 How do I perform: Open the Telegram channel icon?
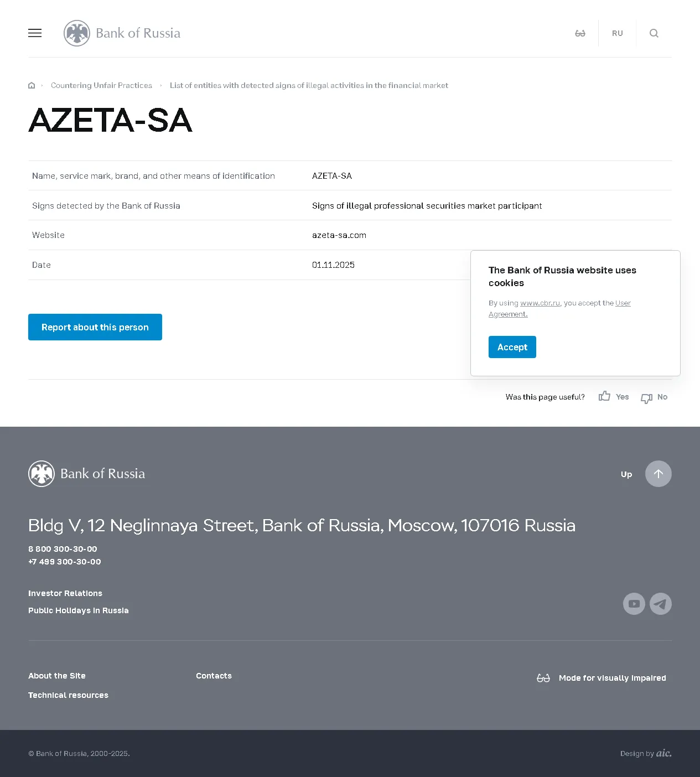click(x=661, y=604)
